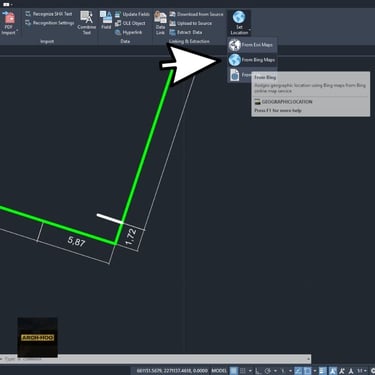
Task: Click Update Fields
Action: click(x=132, y=14)
